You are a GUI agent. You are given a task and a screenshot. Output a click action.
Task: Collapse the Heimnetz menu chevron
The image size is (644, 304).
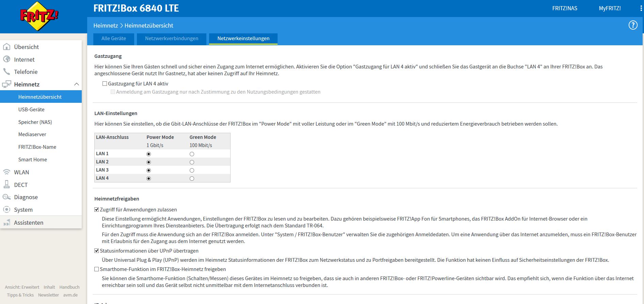[x=77, y=84]
